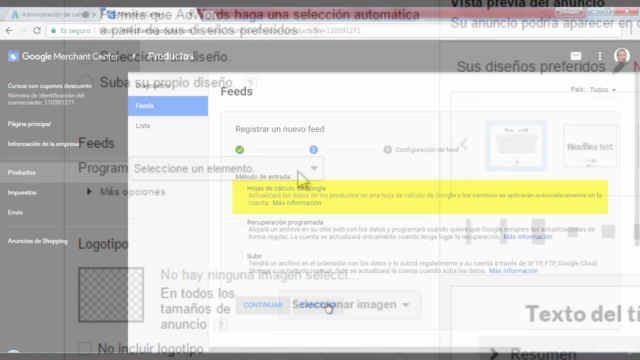Viewport: 640px width, 360px height.
Task: Select the Hojas de cálculo de Google radio
Action: 240,188
